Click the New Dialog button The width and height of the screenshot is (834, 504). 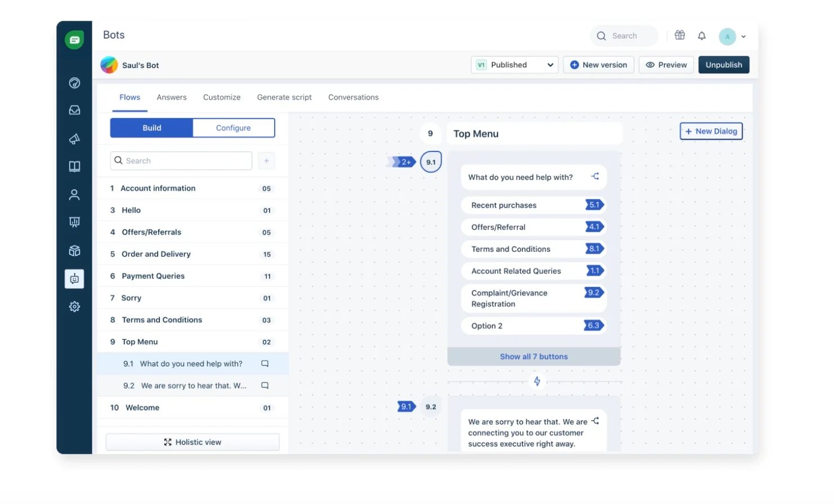coord(711,132)
